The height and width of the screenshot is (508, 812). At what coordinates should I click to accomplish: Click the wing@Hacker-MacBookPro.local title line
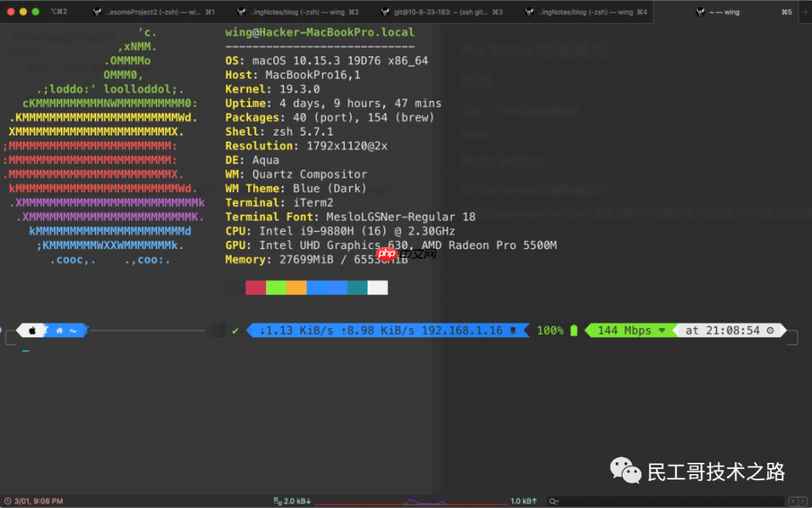pos(320,32)
